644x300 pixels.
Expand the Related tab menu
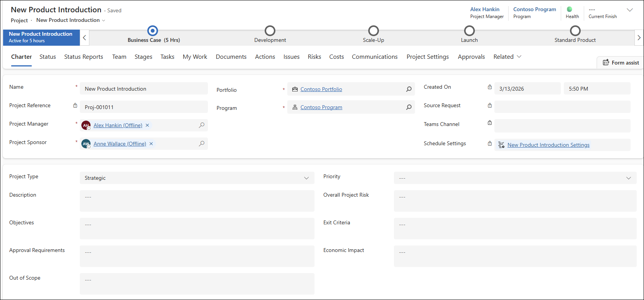tap(507, 57)
